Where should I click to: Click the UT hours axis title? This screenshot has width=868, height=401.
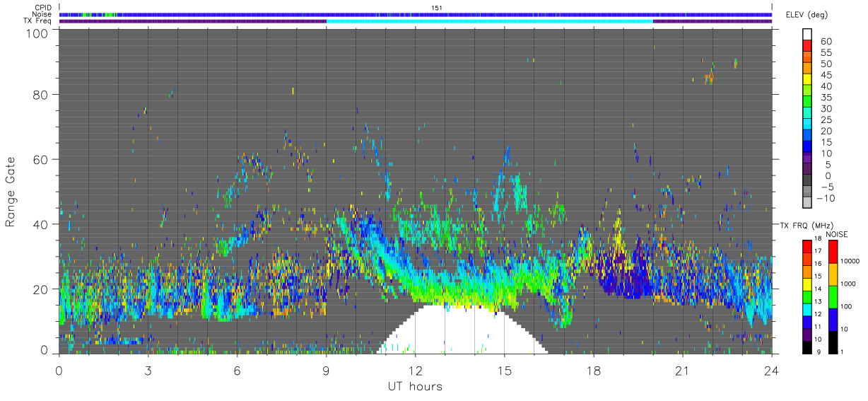[x=414, y=387]
